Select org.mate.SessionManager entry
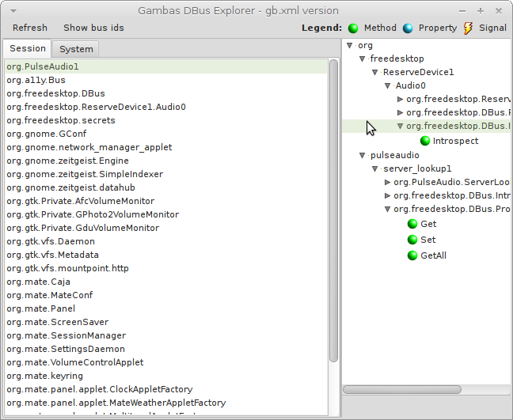The height and width of the screenshot is (420, 513). (166, 335)
